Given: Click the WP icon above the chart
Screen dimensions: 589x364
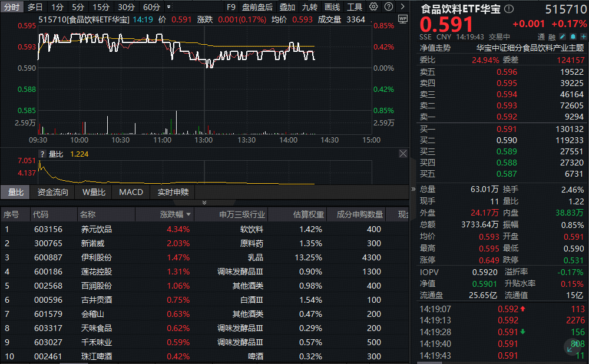Looking at the screenshot, I should tap(403, 19).
